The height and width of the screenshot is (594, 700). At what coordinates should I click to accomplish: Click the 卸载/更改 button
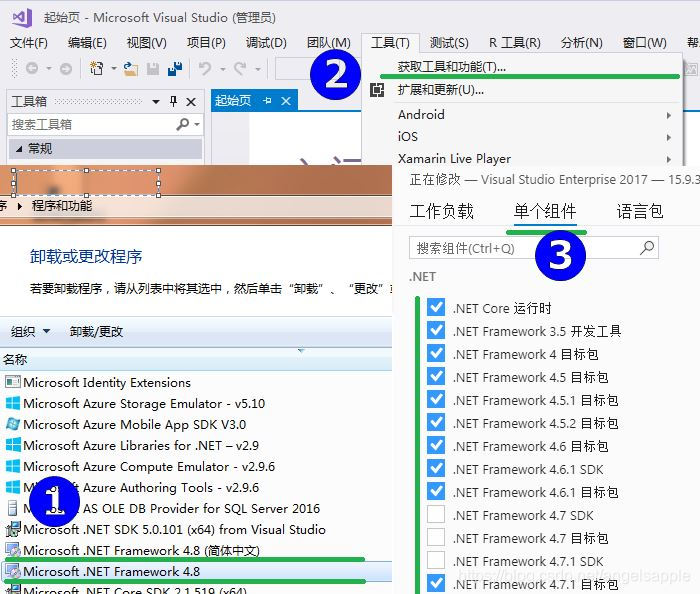[96, 332]
